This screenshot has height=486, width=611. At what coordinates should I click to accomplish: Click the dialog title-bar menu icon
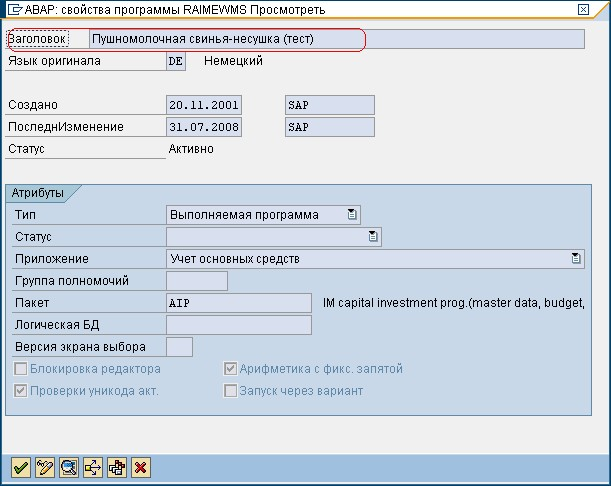point(15,9)
